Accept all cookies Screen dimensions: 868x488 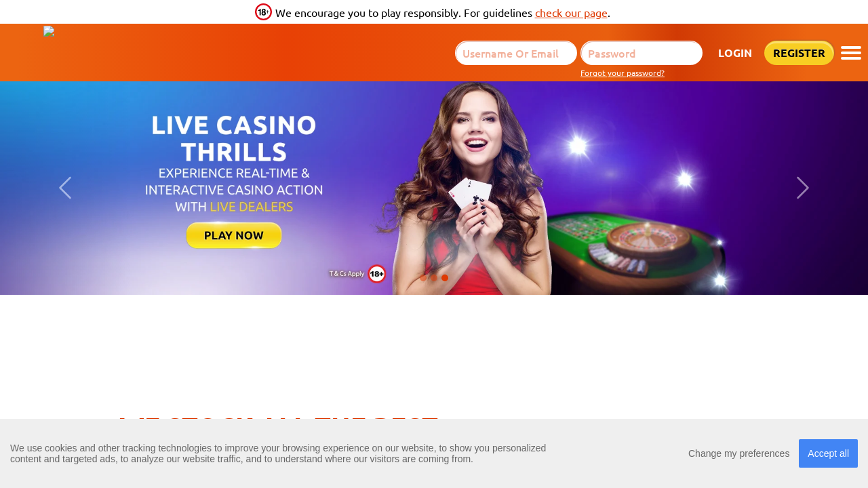tap(828, 453)
